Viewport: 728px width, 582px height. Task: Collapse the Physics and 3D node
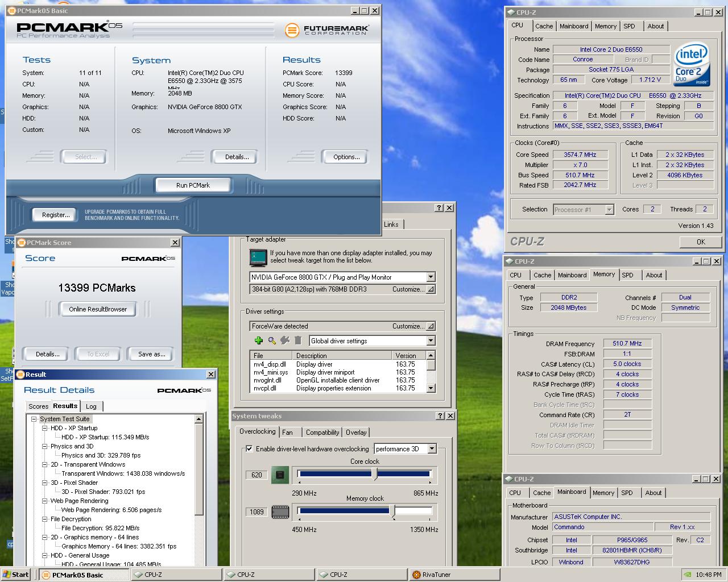[x=45, y=446]
